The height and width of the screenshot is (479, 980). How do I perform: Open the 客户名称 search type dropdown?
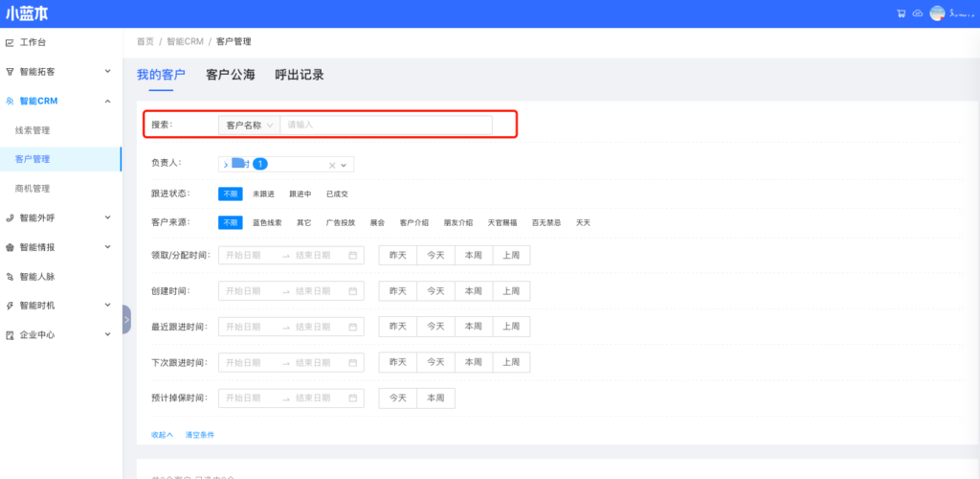[249, 125]
